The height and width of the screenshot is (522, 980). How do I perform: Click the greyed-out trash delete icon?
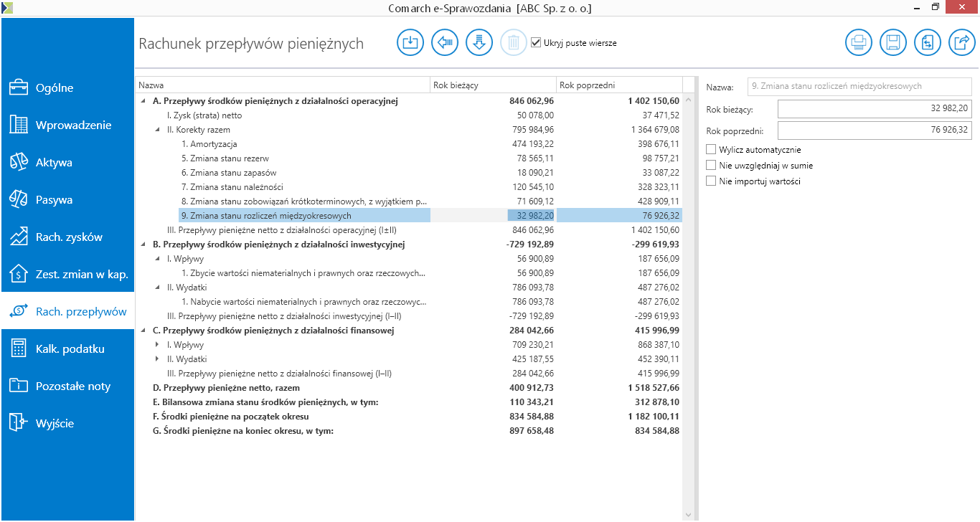click(x=514, y=43)
